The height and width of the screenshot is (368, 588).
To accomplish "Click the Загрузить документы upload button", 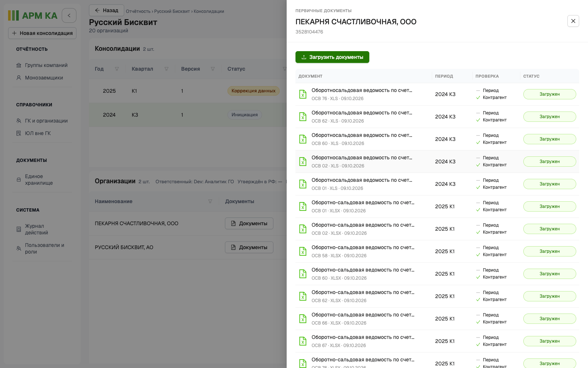I will (332, 57).
